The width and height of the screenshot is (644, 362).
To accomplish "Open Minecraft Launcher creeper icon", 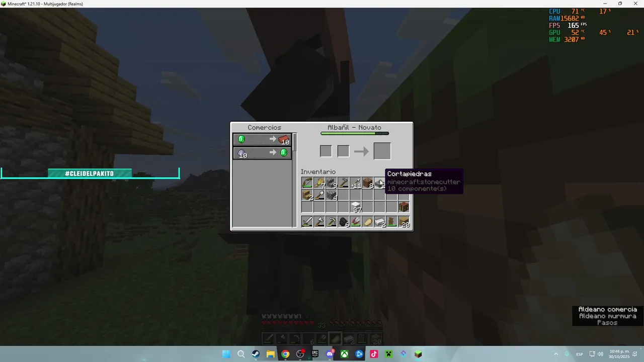I will coord(388,354).
